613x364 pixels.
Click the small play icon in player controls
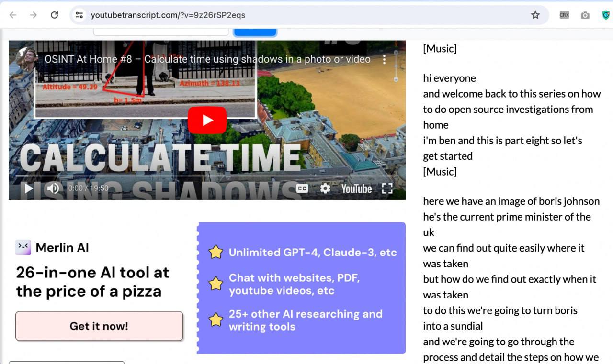(29, 188)
